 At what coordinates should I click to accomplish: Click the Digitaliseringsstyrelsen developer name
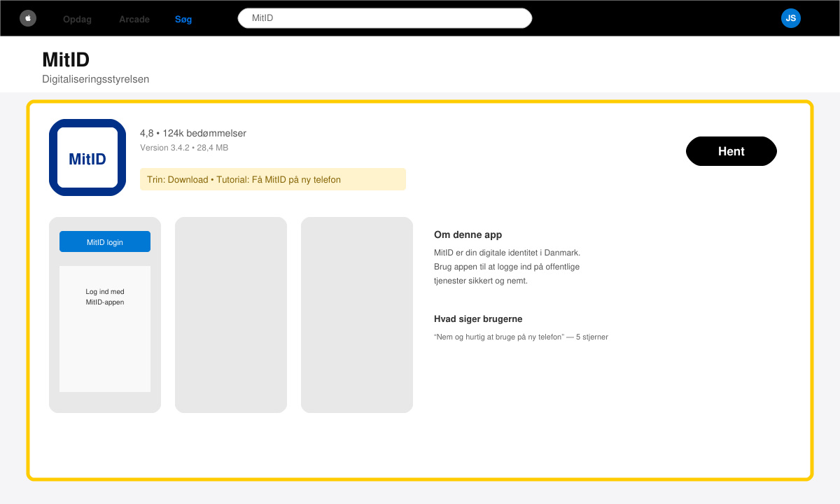tap(96, 79)
